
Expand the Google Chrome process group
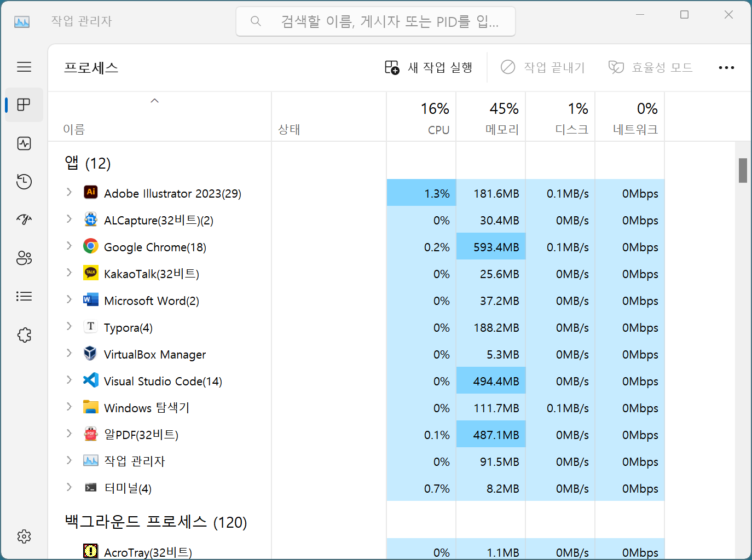pos(69,246)
